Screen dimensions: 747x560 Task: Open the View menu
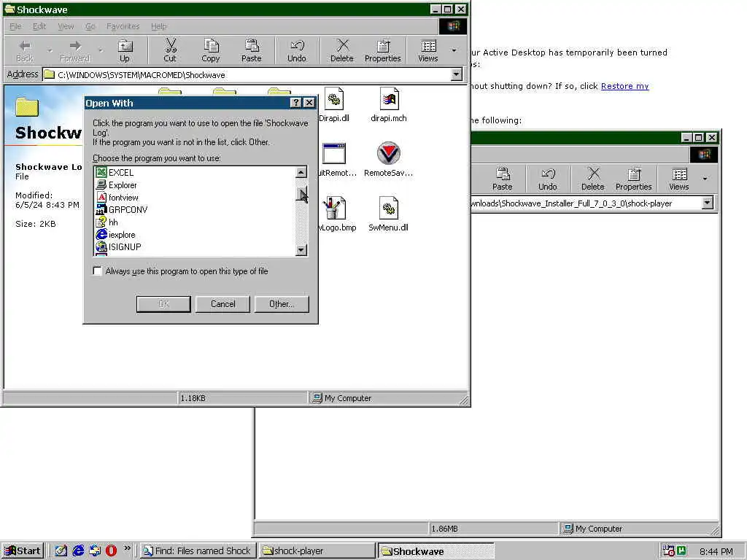(x=66, y=26)
